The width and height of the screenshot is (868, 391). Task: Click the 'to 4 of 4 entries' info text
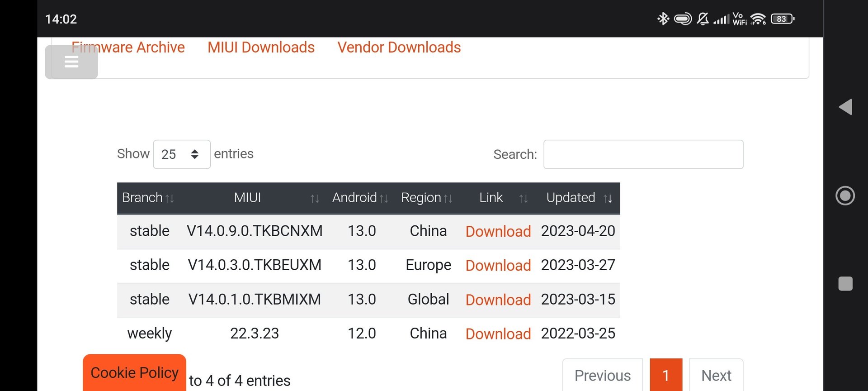click(240, 381)
